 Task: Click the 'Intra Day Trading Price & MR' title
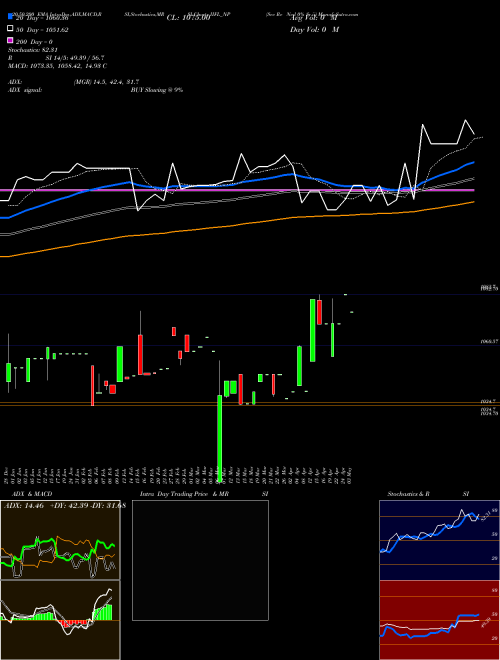(x=184, y=494)
